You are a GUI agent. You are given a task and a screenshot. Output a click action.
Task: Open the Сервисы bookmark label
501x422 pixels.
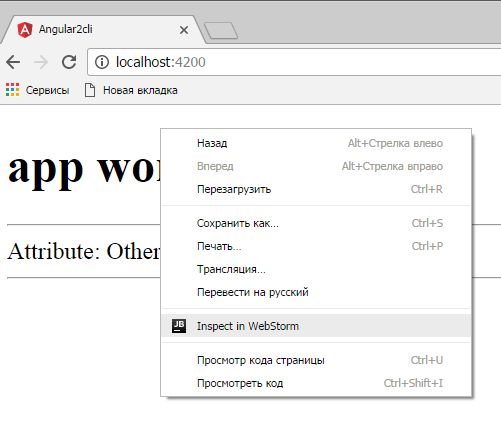(47, 90)
